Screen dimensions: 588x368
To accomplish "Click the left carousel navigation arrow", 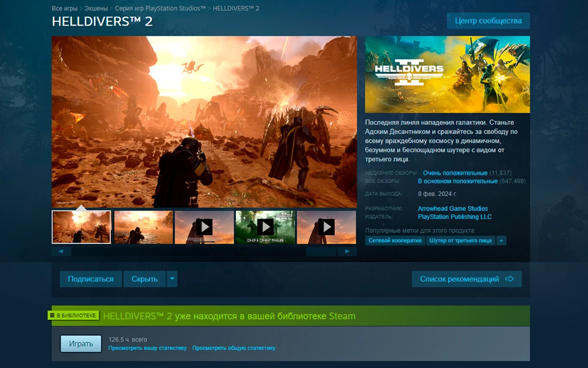I will [x=62, y=251].
